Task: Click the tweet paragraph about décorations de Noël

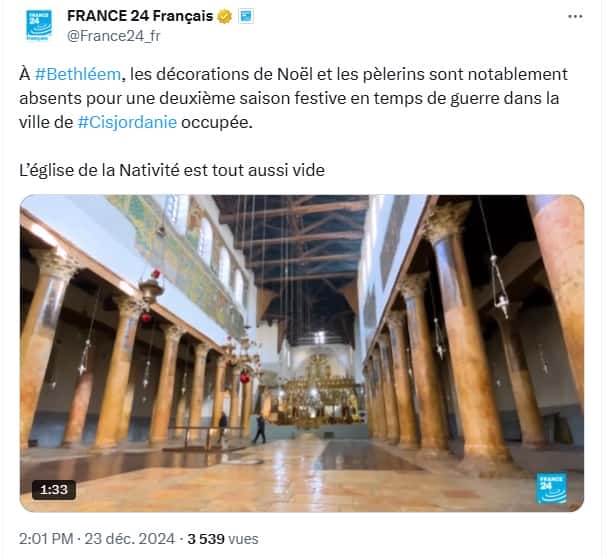Action: pyautogui.click(x=293, y=98)
